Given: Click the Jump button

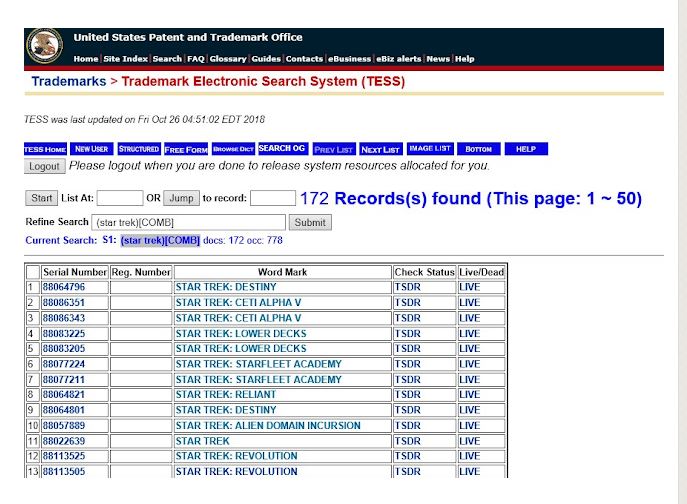Looking at the screenshot, I should click(x=181, y=198).
